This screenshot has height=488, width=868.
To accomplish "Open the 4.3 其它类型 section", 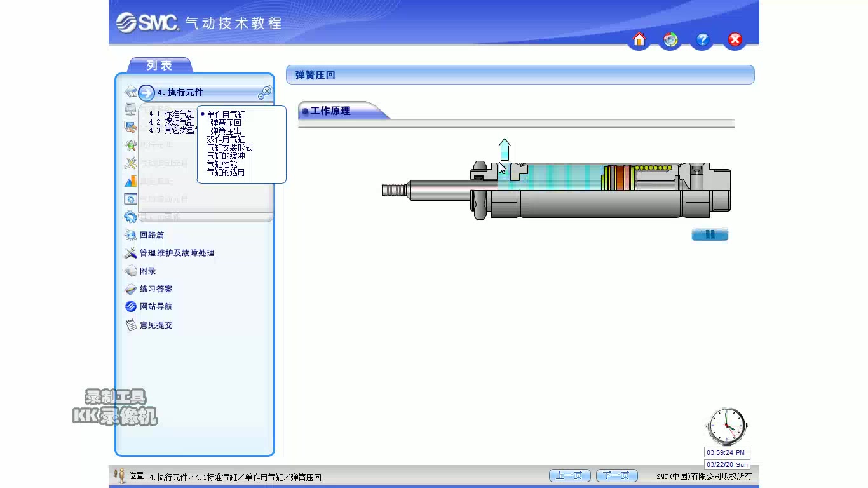I will tap(172, 130).
